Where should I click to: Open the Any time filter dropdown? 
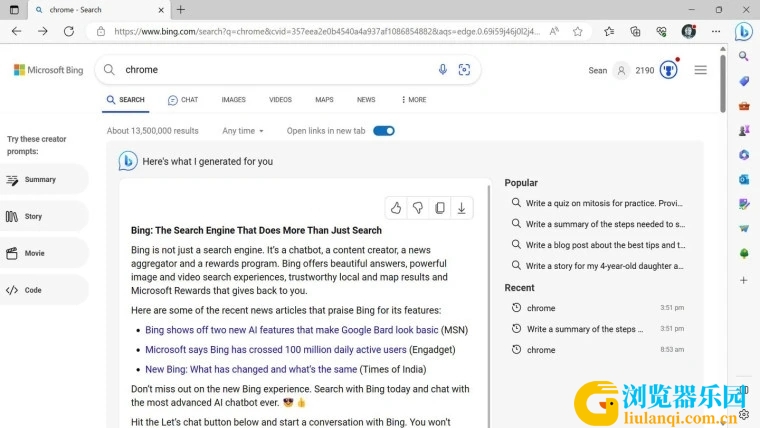pyautogui.click(x=243, y=131)
